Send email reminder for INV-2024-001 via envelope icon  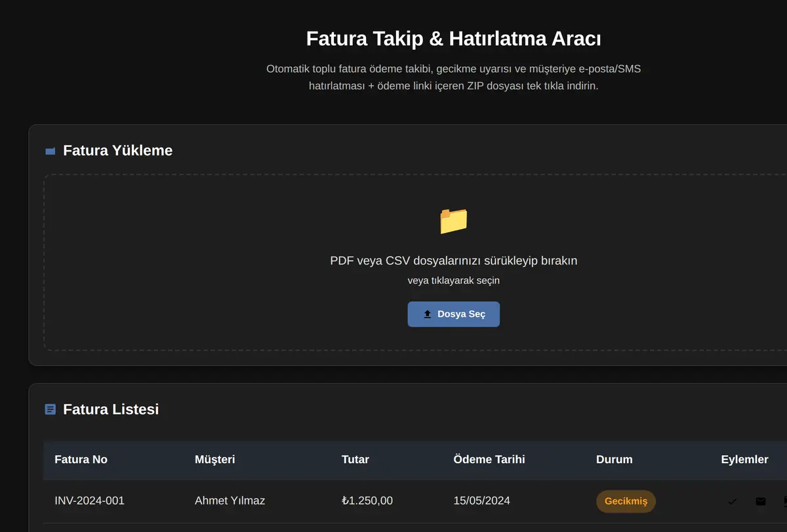761,502
